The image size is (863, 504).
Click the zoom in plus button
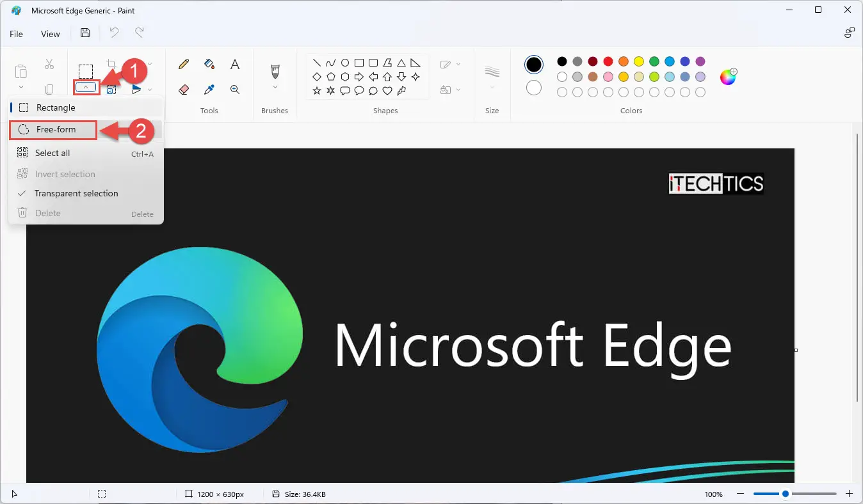850,494
